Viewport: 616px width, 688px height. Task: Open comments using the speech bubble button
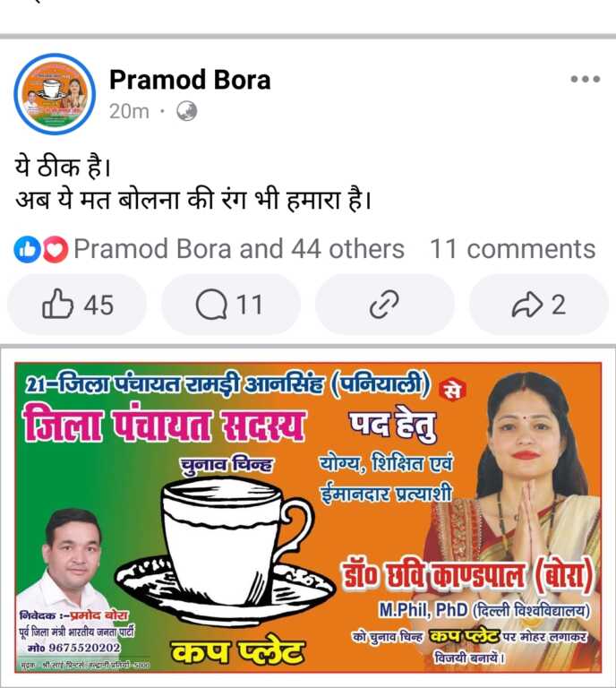[x=231, y=304]
